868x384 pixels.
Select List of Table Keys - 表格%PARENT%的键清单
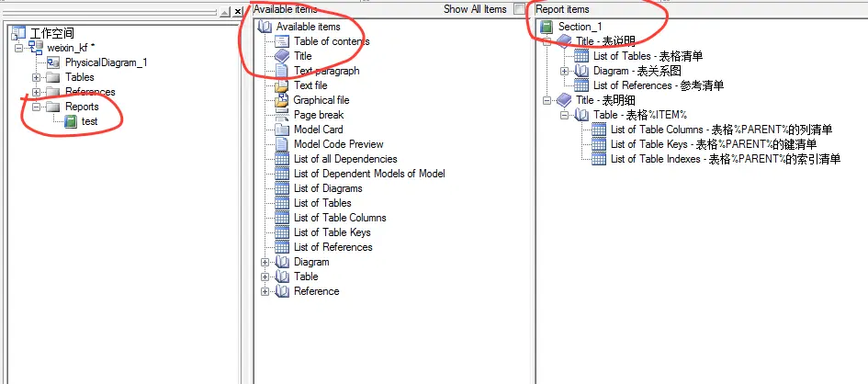[714, 144]
